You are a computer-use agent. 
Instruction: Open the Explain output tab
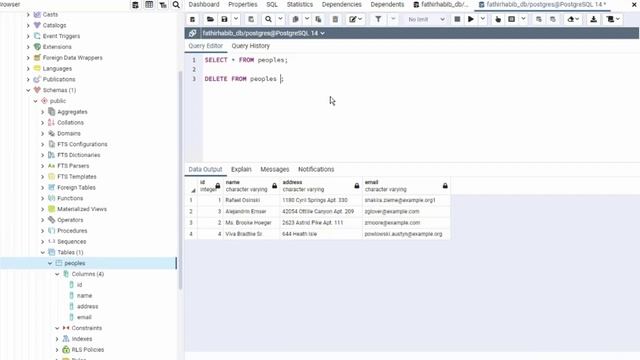point(241,169)
